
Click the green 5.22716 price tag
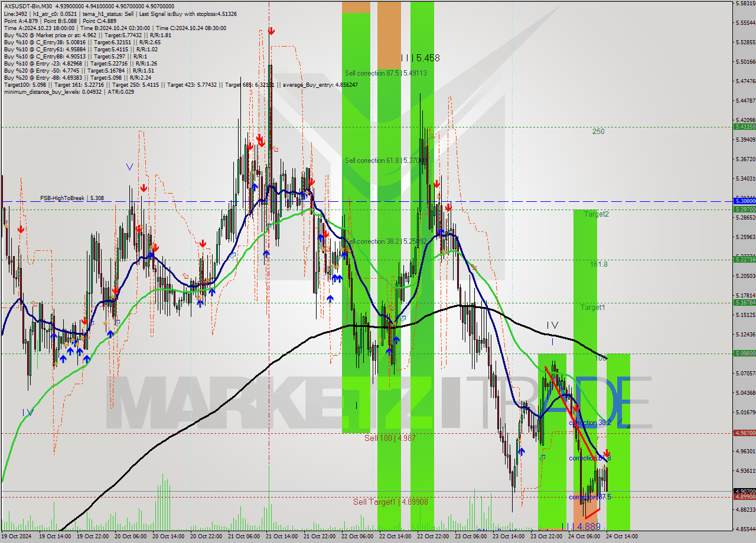pos(744,259)
